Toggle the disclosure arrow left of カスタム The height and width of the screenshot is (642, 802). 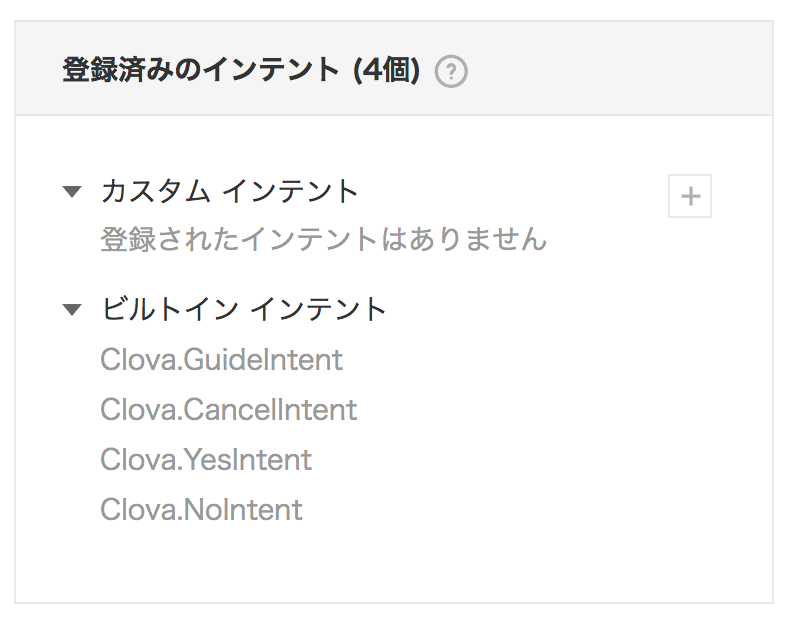tap(72, 192)
